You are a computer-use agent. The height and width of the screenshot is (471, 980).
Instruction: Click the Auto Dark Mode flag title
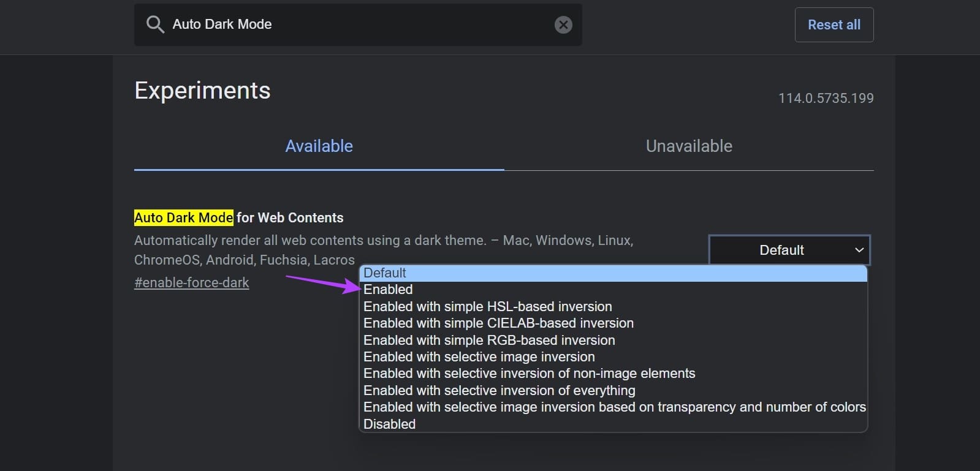tap(238, 217)
